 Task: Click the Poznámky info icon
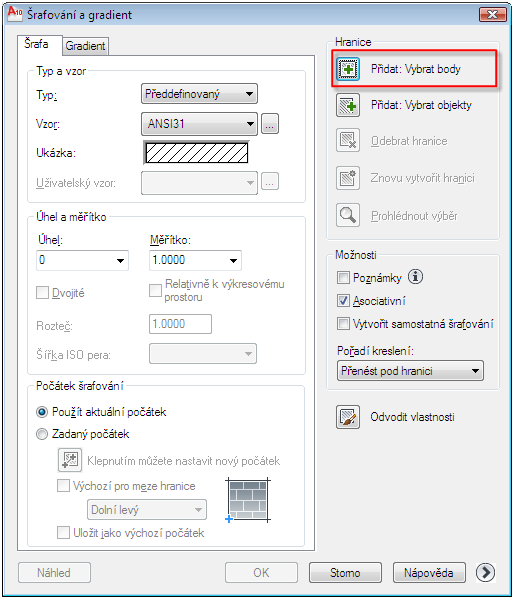415,277
